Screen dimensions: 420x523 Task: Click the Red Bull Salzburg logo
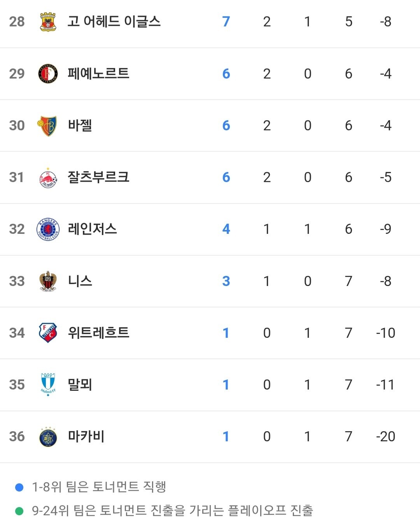pyautogui.click(x=48, y=178)
